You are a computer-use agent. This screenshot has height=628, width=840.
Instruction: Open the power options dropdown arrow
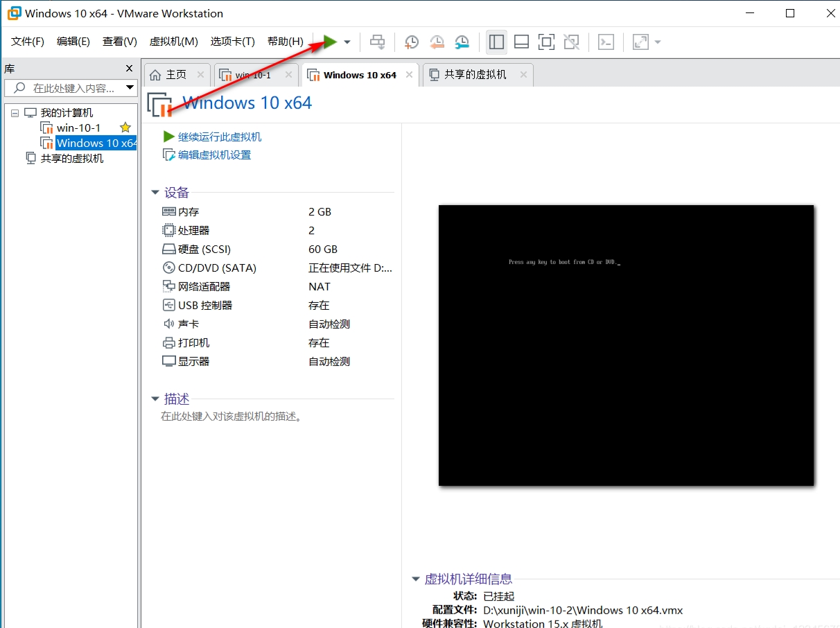[347, 42]
